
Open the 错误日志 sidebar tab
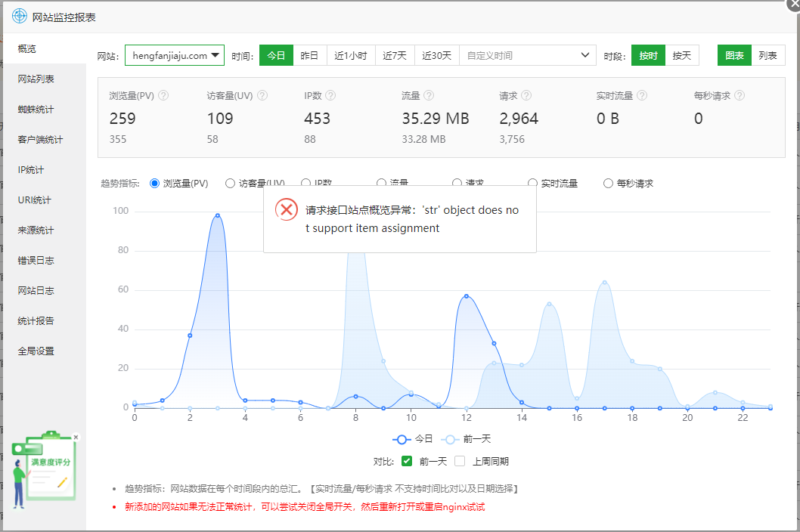click(x=44, y=260)
